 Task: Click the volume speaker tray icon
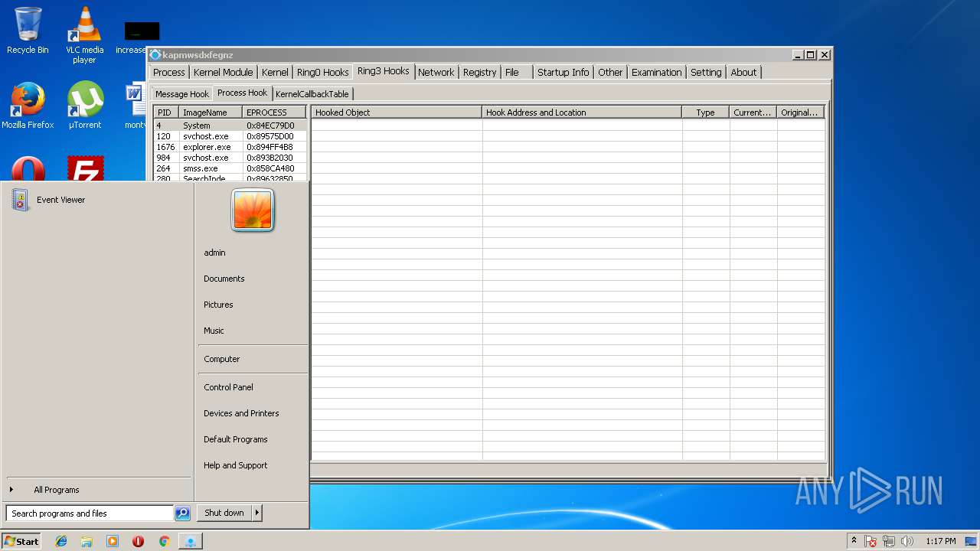[x=907, y=541]
